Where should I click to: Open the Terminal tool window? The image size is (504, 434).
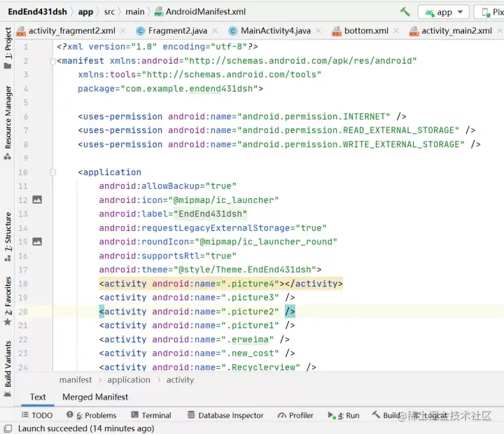pos(151,415)
